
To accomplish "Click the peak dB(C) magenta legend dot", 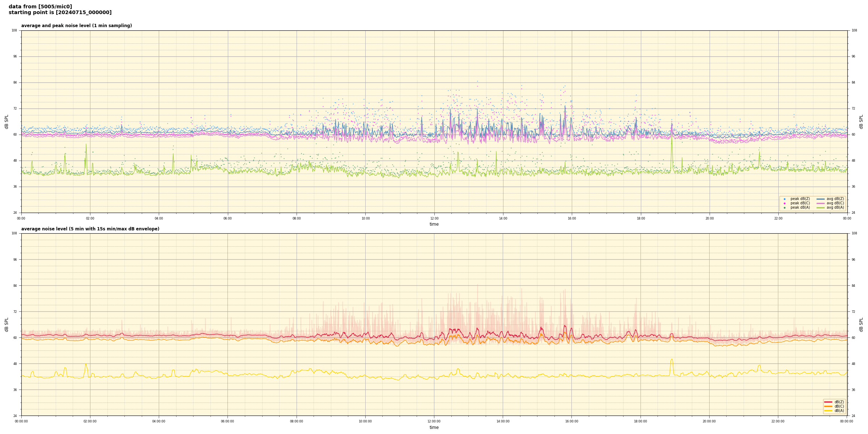I will point(784,203).
